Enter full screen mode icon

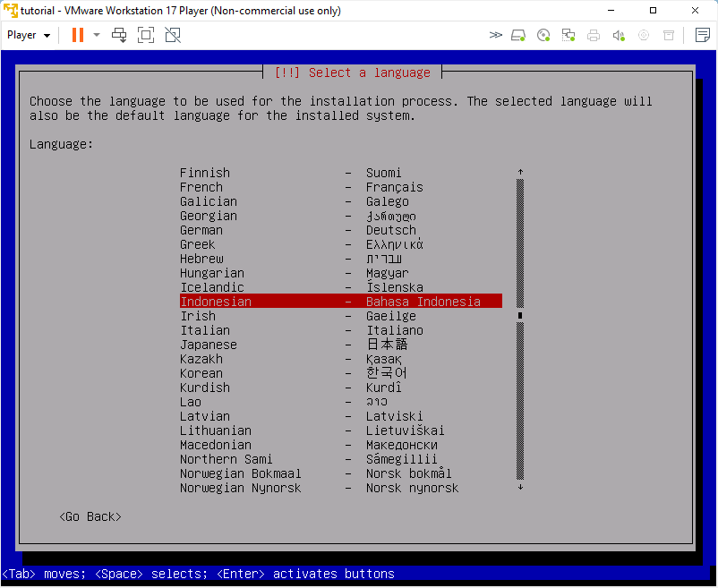tap(146, 35)
